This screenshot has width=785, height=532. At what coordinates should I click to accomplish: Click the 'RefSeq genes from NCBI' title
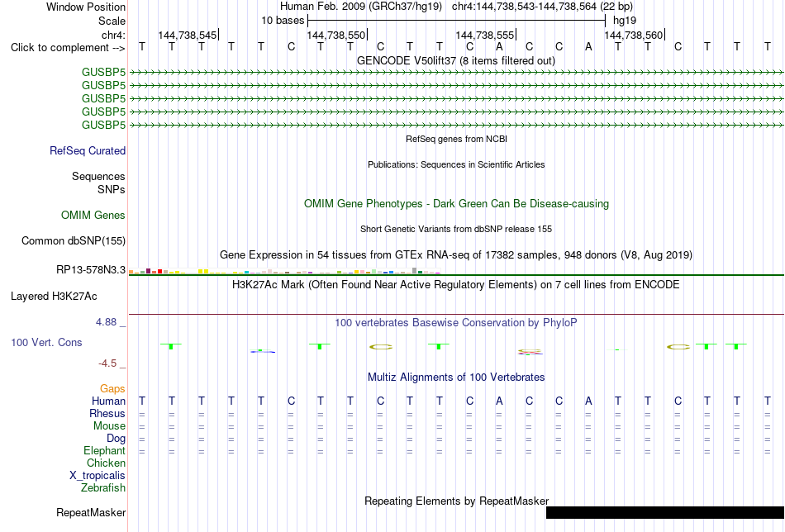456,139
